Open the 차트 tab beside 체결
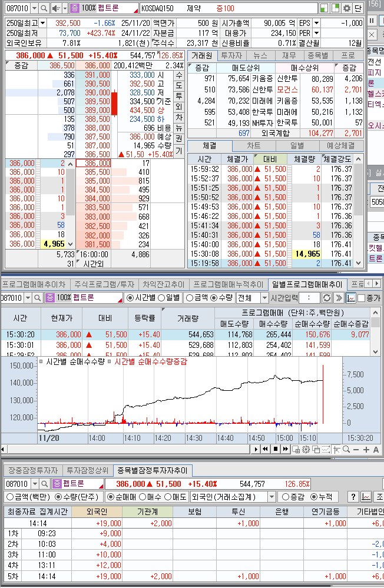This screenshot has height=588, width=384. 254,145
